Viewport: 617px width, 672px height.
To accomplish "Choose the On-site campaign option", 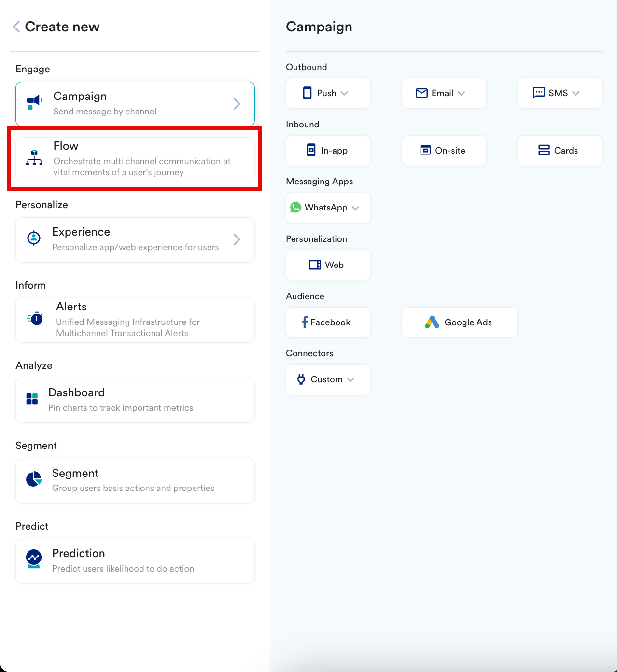I will click(x=444, y=151).
